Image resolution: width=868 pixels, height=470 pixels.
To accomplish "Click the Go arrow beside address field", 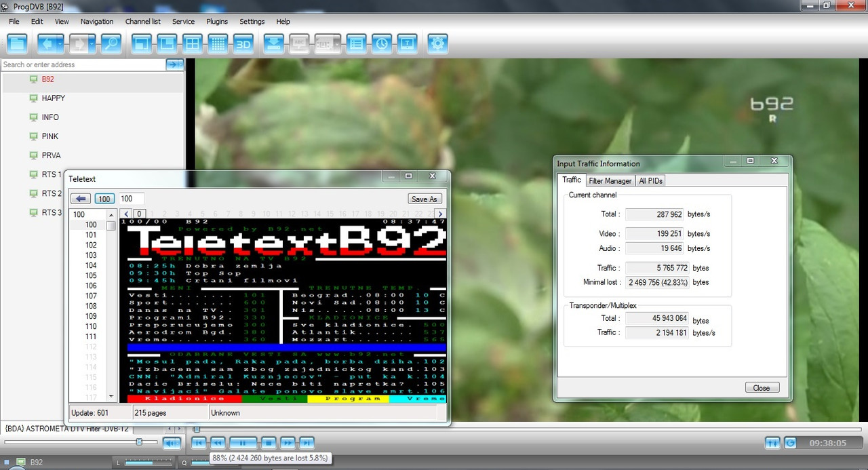I will point(175,64).
